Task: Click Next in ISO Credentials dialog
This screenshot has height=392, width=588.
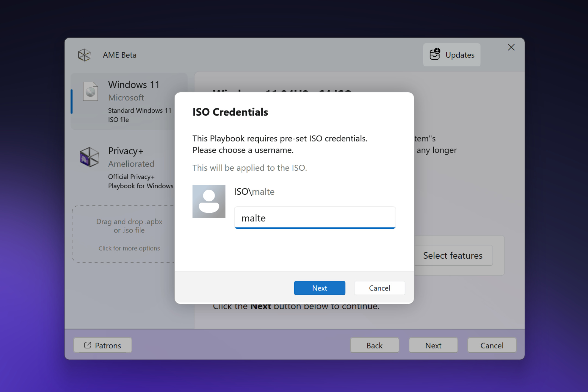Action: coord(320,288)
